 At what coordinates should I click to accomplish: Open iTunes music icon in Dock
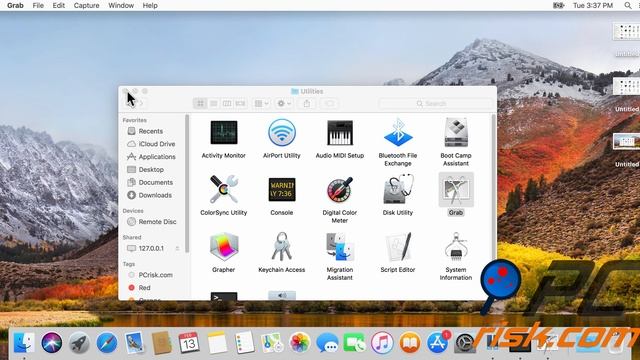click(382, 342)
